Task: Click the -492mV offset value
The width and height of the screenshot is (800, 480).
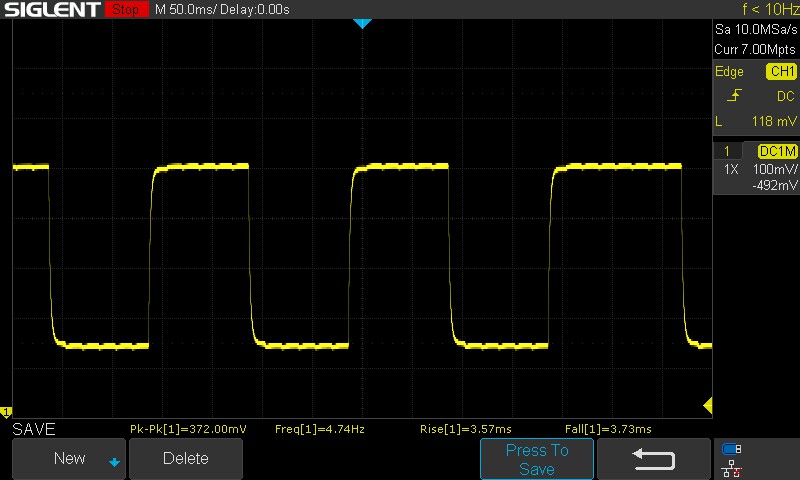Action: click(x=774, y=185)
